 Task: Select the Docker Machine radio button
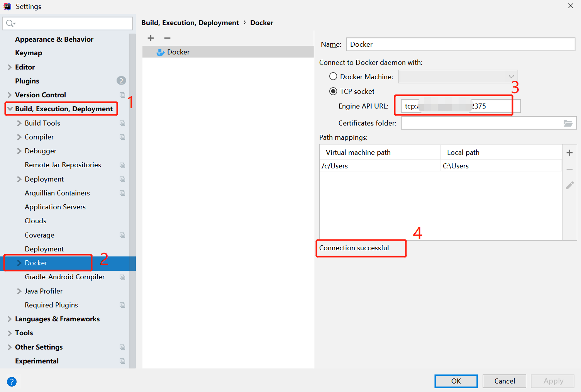pos(333,76)
